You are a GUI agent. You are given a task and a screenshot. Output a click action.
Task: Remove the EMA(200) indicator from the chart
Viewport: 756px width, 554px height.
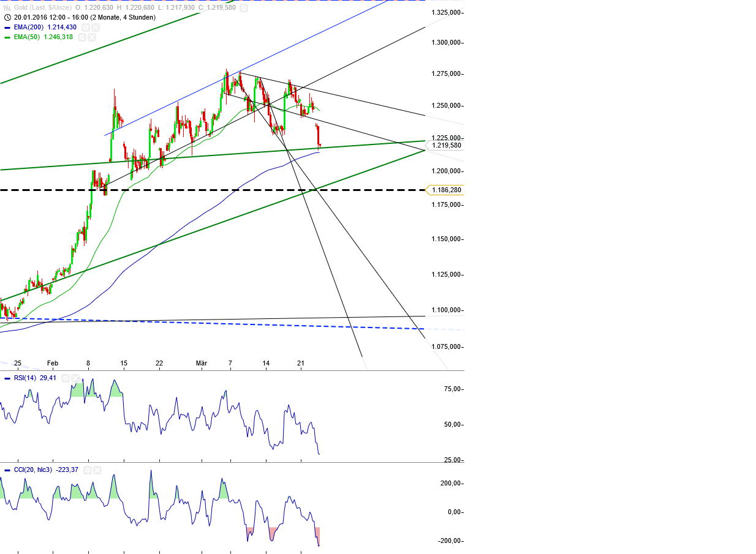(x=96, y=27)
